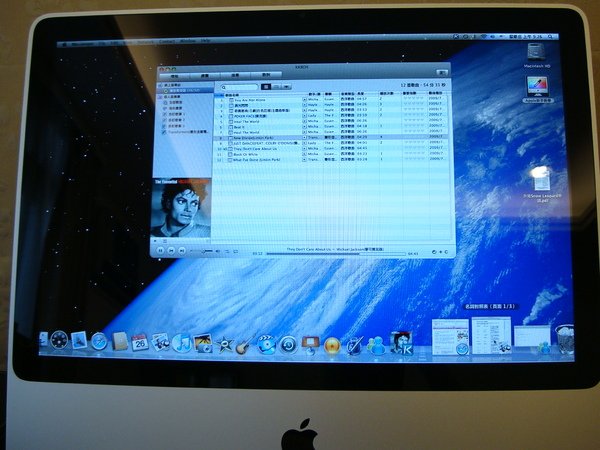Set star rating for You Are Not Alone
This screenshot has height=450, width=600.
(x=414, y=98)
